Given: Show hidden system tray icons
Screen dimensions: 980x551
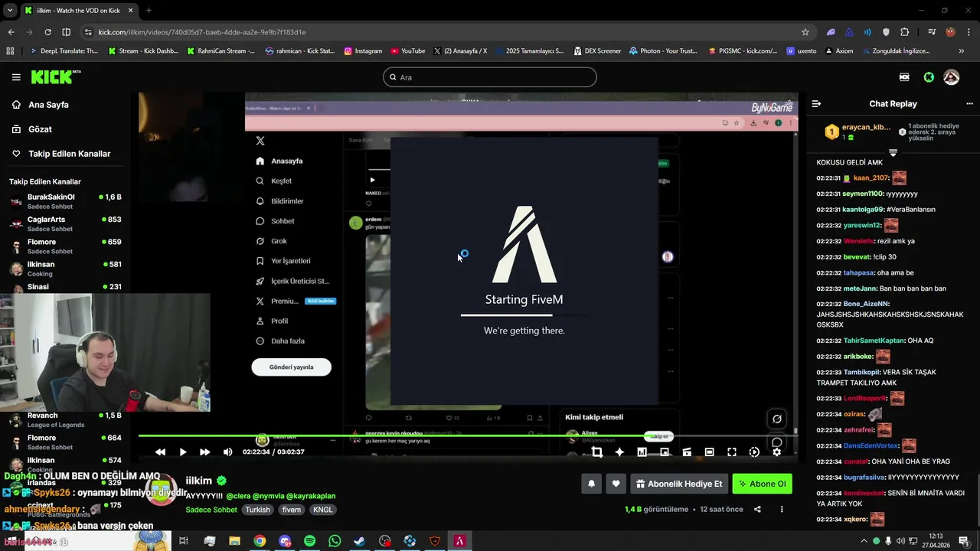Looking at the screenshot, I should pos(864,541).
